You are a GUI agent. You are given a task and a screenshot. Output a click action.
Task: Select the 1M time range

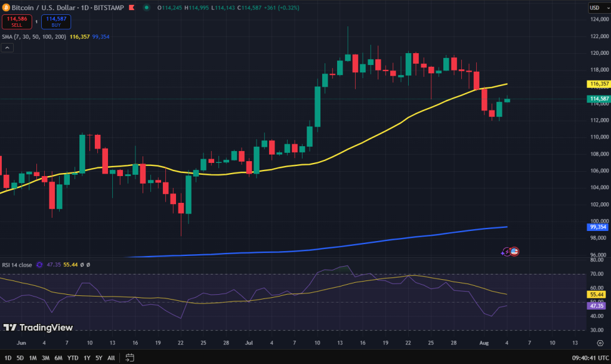(x=33, y=358)
